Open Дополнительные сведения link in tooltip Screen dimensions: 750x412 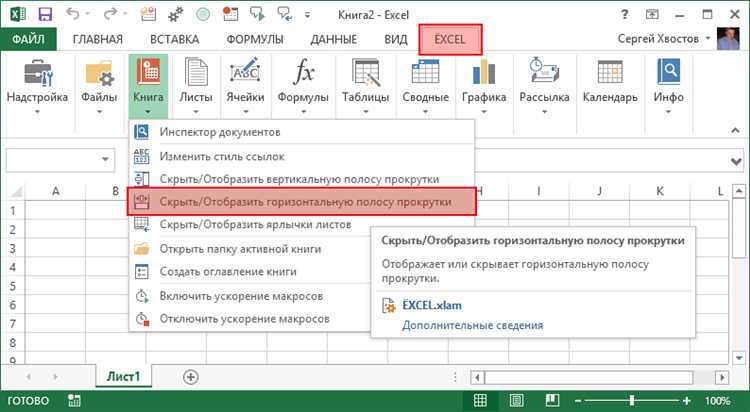coord(472,325)
